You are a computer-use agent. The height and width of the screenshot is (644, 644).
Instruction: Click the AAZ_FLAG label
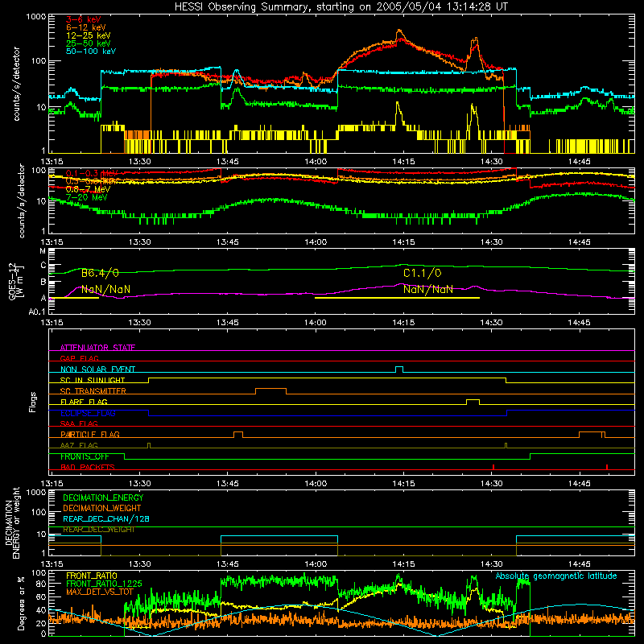[79, 445]
